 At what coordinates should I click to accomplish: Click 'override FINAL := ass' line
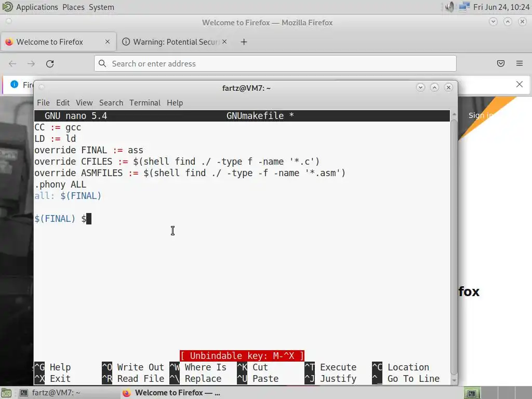pos(89,150)
